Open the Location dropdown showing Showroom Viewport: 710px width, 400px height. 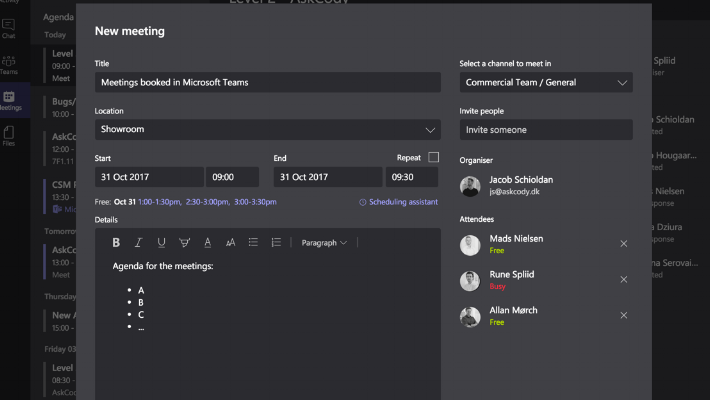[268, 130]
